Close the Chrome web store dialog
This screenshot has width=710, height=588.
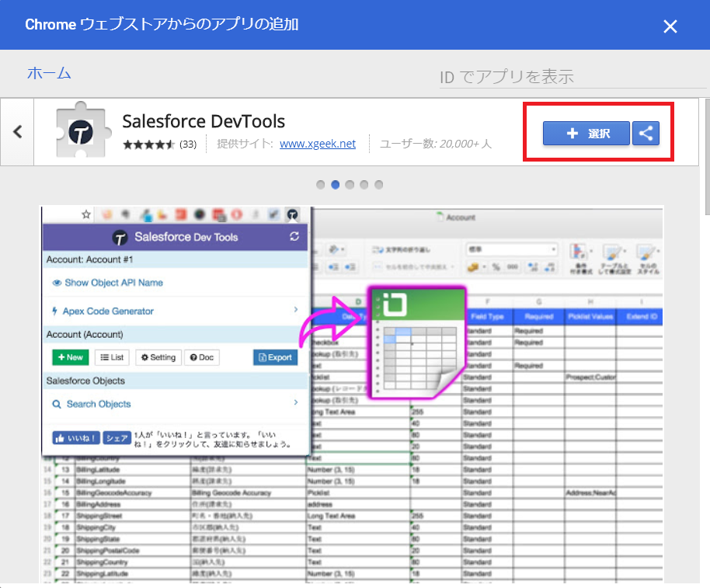coord(670,26)
